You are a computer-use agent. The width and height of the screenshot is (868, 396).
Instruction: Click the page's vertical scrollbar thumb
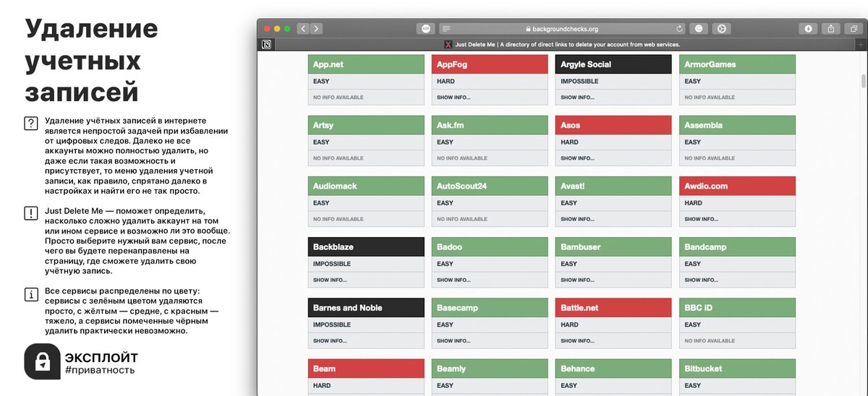click(863, 80)
